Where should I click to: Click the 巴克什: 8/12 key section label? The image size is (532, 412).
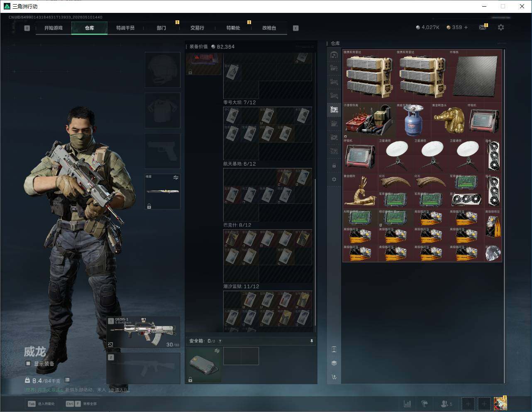[x=237, y=225]
